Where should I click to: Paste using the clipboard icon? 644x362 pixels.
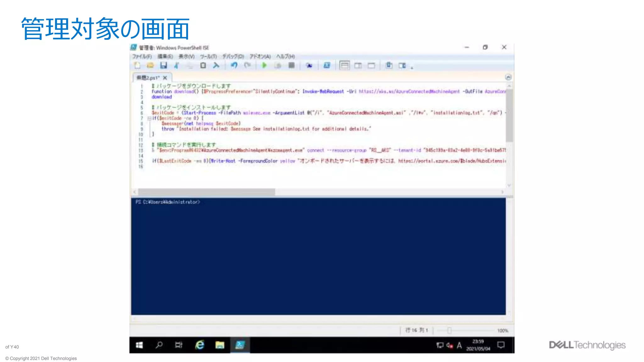coord(203,65)
